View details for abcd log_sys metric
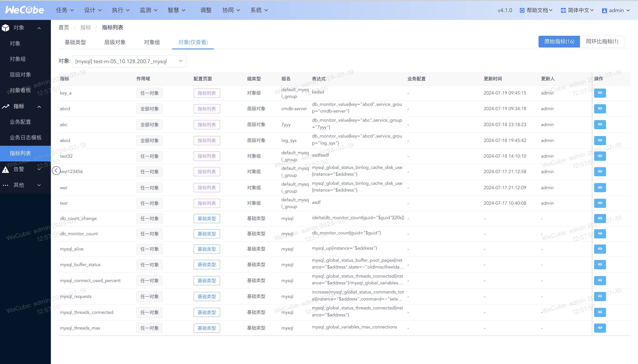638x364 pixels. click(x=600, y=140)
